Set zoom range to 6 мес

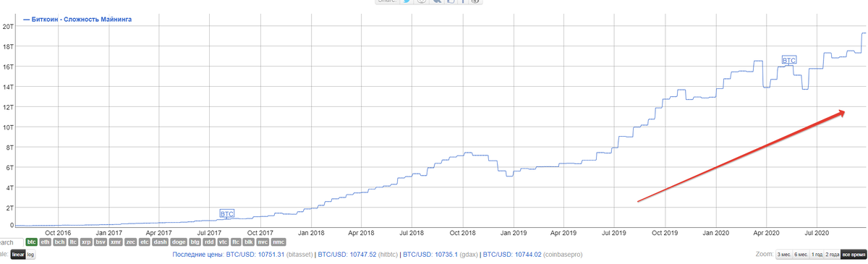[801, 255]
